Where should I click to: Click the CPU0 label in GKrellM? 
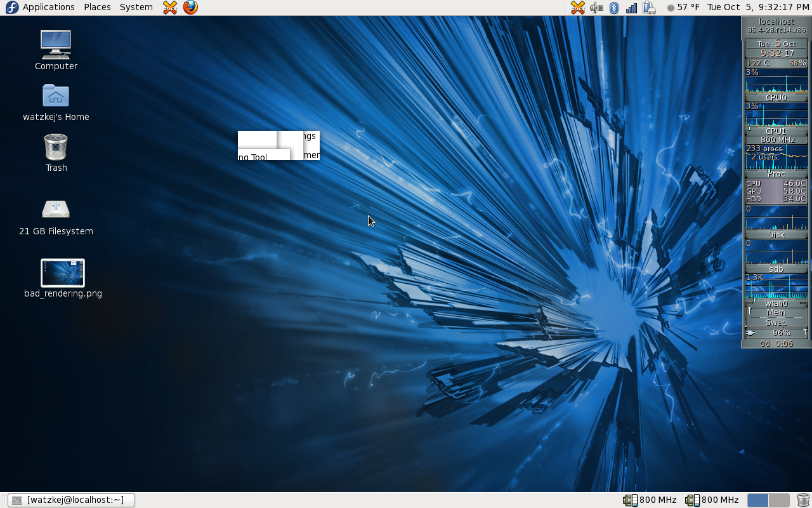click(x=776, y=98)
